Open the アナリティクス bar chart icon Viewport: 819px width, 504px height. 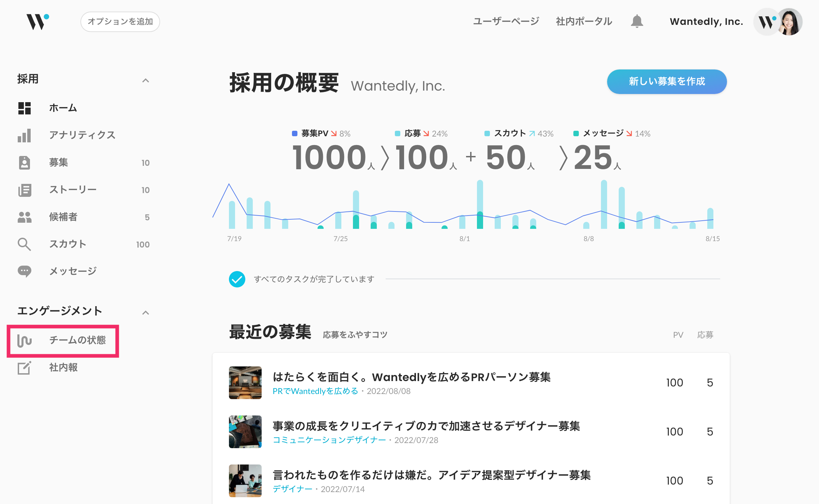[25, 135]
